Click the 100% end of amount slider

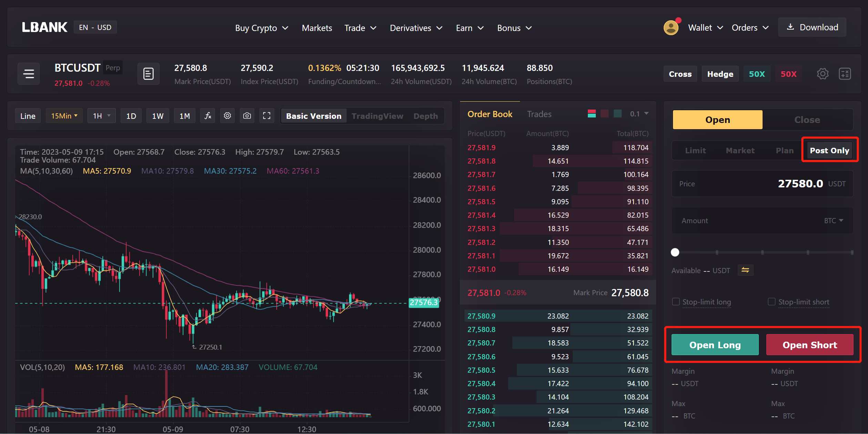pyautogui.click(x=852, y=252)
